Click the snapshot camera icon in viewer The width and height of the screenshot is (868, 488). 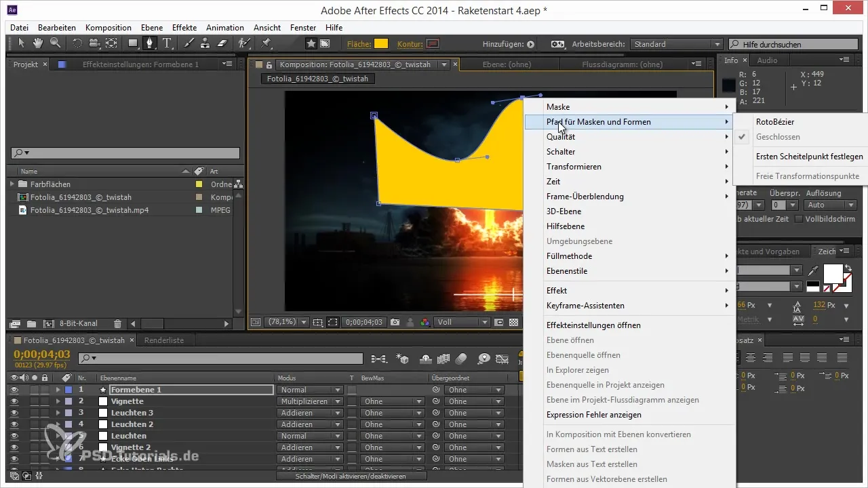coord(395,322)
